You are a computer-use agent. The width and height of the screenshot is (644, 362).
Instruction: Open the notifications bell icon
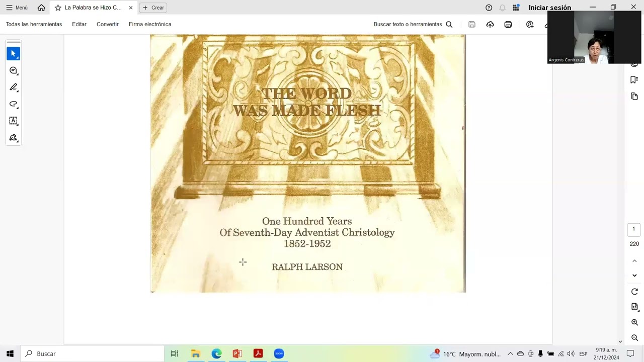tap(502, 8)
